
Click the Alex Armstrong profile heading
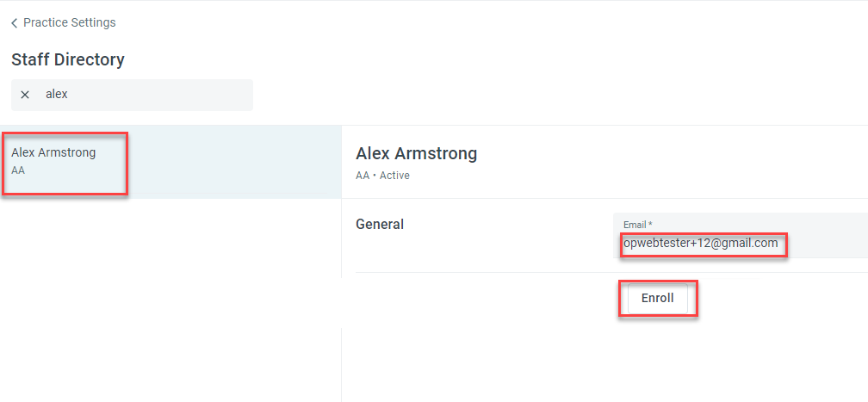416,154
